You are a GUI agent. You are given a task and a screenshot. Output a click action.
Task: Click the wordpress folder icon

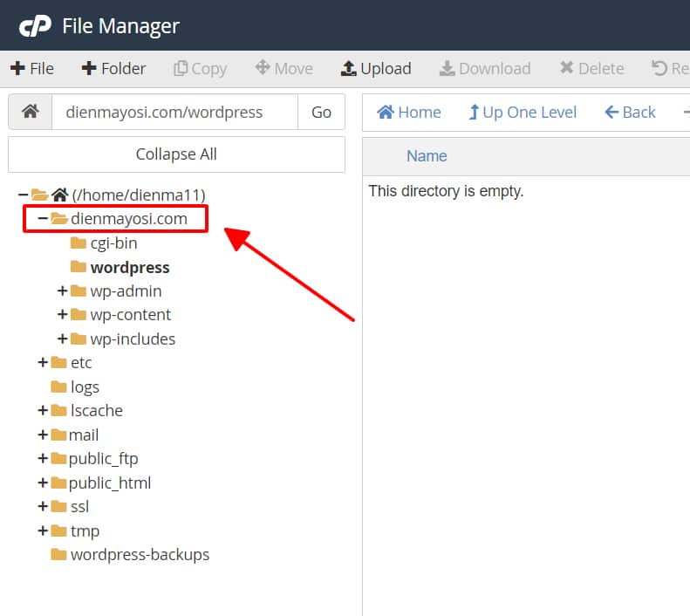click(x=79, y=267)
